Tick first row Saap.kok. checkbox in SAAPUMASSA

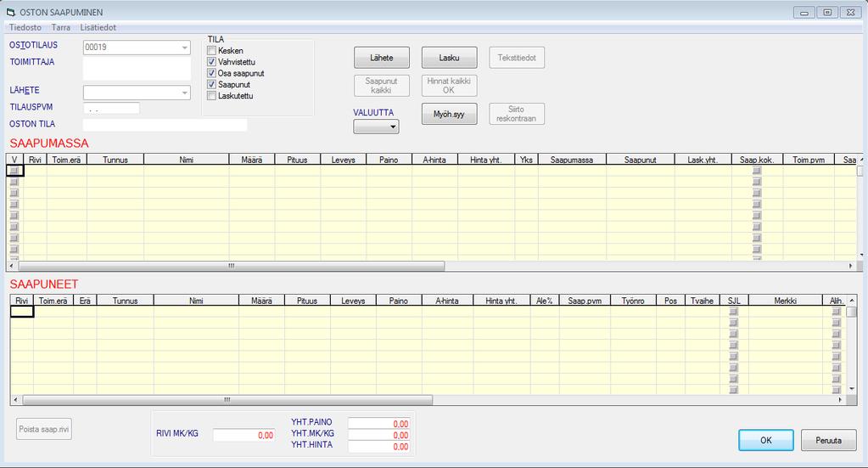(x=757, y=171)
